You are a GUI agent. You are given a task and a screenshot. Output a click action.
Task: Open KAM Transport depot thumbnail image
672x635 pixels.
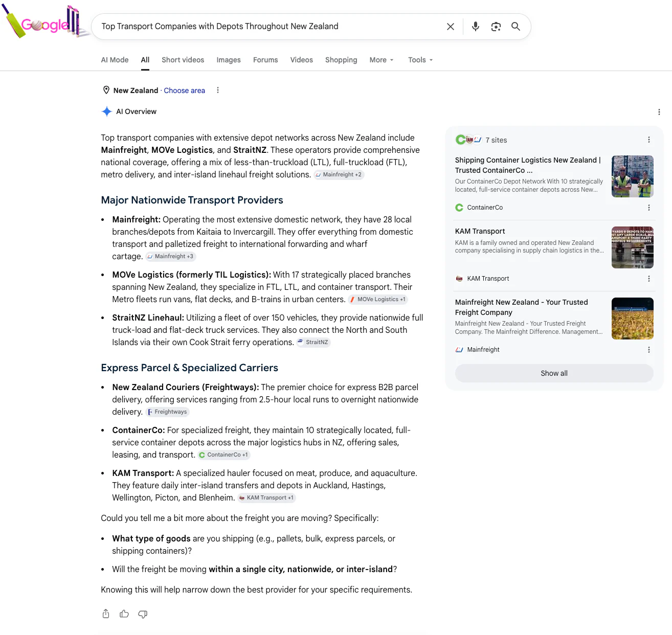coord(633,247)
